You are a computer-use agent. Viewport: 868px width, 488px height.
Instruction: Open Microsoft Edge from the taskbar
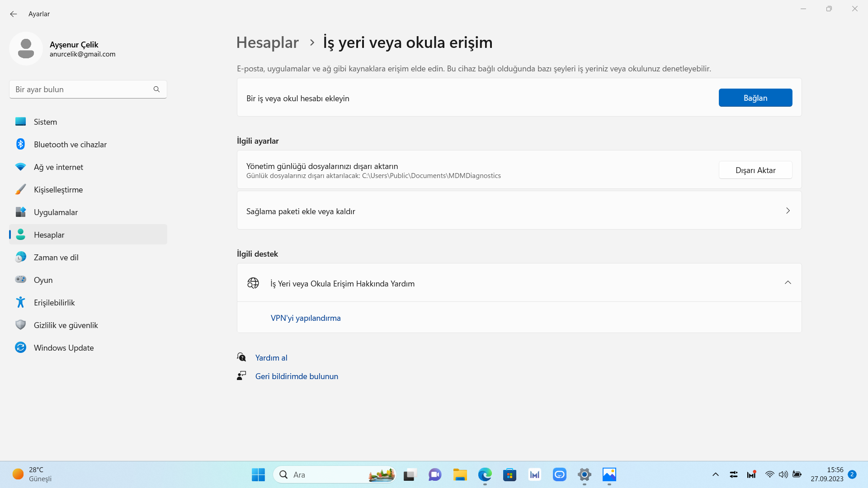pyautogui.click(x=485, y=475)
